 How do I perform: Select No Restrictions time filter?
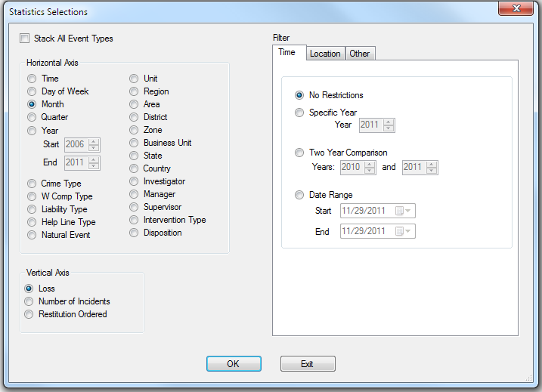[299, 95]
